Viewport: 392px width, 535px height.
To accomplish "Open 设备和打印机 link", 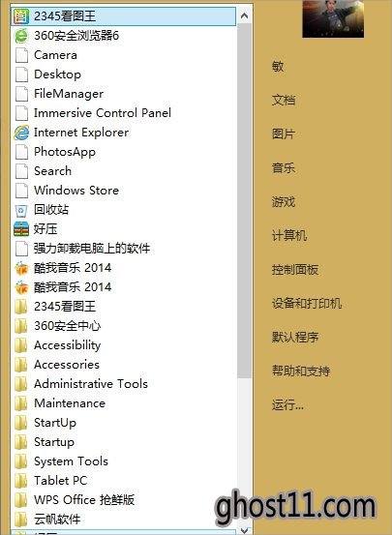I will click(307, 303).
